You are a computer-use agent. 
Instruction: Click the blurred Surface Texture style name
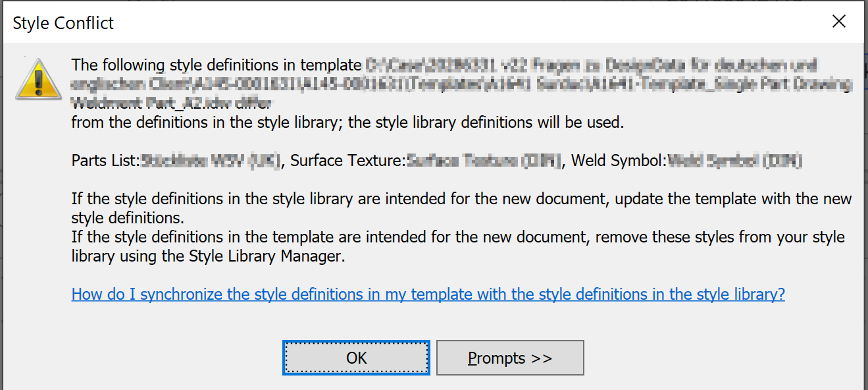click(484, 160)
